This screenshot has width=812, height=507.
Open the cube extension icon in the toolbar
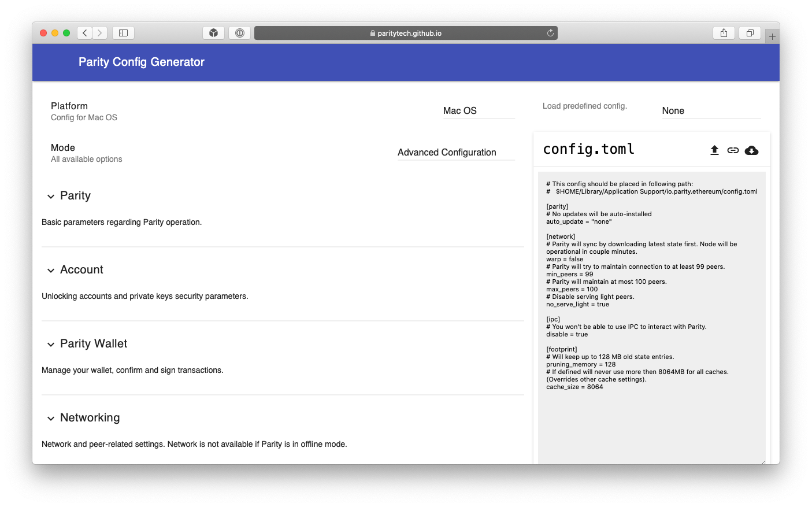pos(213,33)
